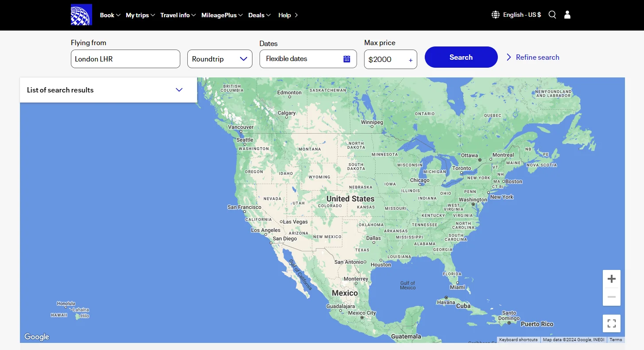Zoom out on the map
The height and width of the screenshot is (350, 644).
tap(612, 297)
